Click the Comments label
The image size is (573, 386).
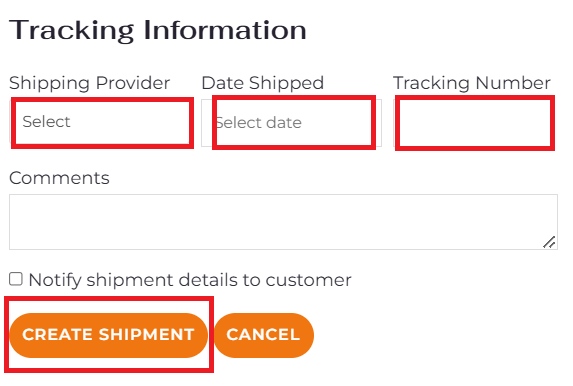pos(59,178)
